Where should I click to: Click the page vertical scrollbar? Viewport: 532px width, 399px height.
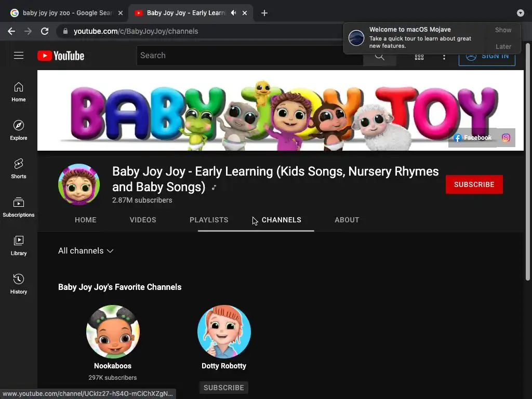(x=528, y=162)
